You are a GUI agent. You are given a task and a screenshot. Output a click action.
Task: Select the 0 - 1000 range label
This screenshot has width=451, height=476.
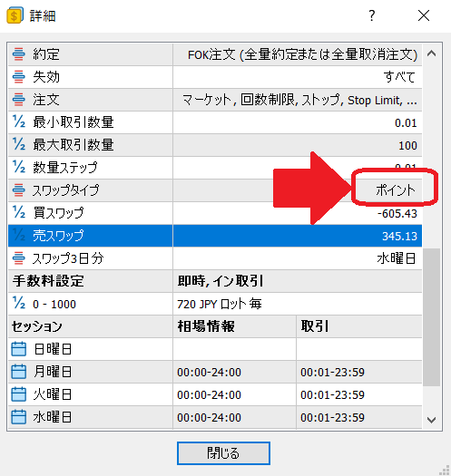(54, 304)
